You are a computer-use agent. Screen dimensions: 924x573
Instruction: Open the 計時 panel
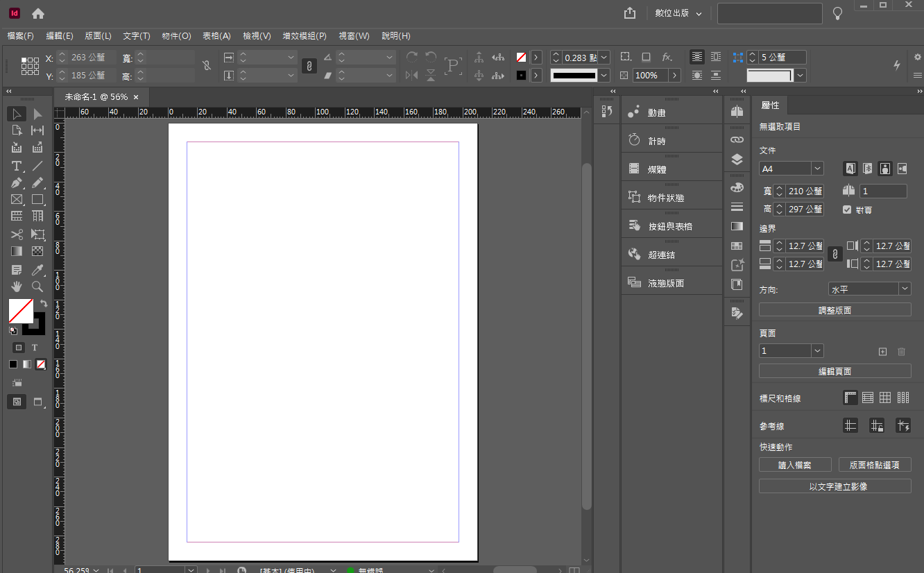[x=672, y=141]
